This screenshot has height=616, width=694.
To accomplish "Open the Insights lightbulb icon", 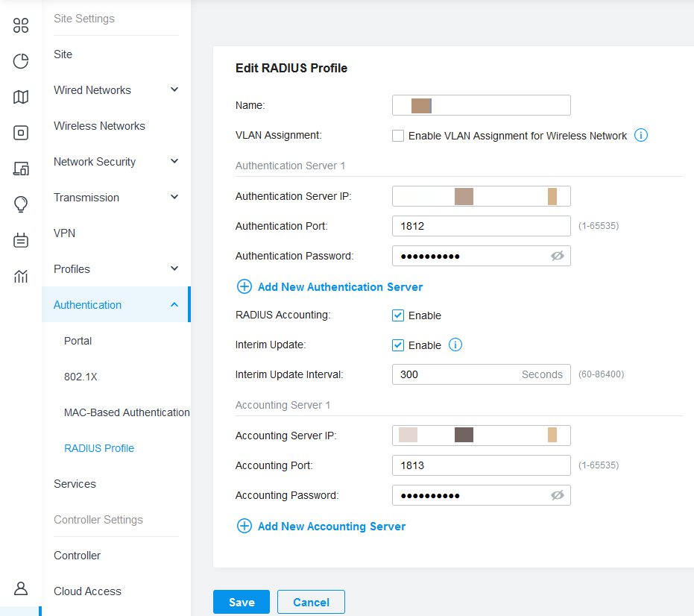I will click(21, 204).
